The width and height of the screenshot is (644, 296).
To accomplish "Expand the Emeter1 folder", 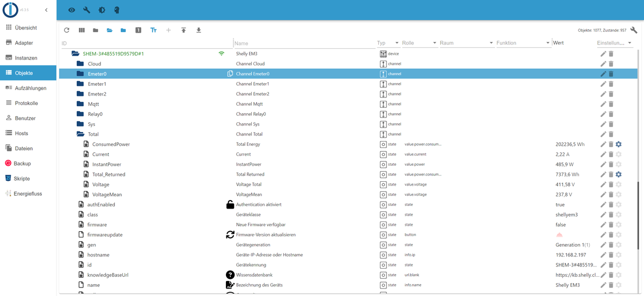I will pos(80,84).
